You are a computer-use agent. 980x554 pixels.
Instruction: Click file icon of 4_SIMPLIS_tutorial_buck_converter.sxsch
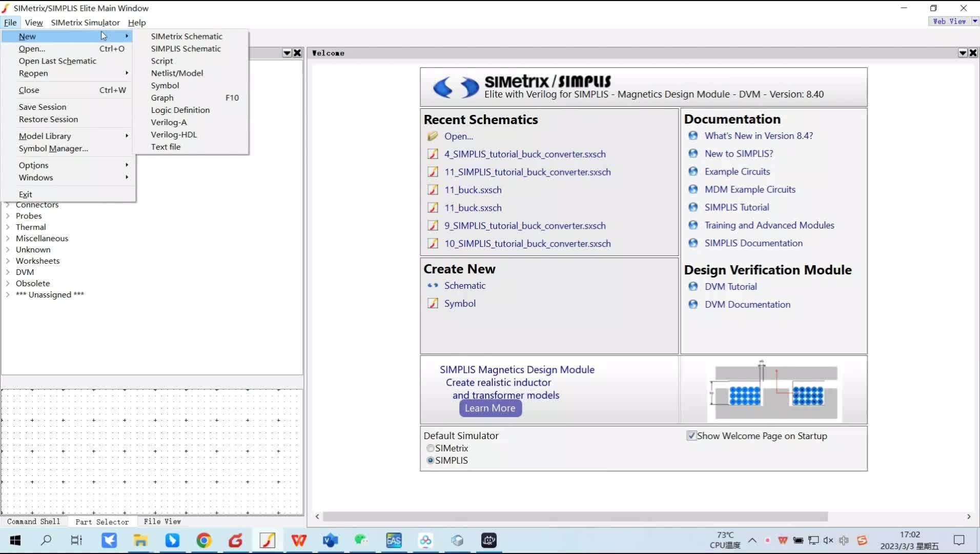click(433, 154)
